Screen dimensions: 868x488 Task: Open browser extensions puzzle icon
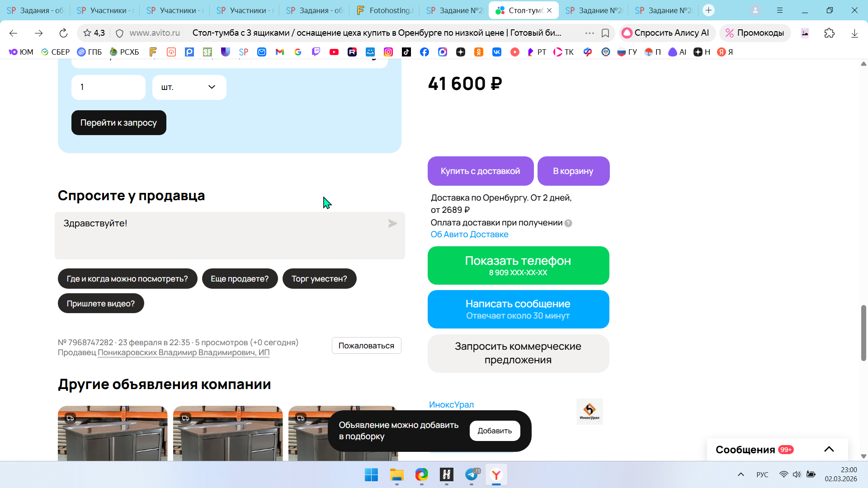point(829,33)
